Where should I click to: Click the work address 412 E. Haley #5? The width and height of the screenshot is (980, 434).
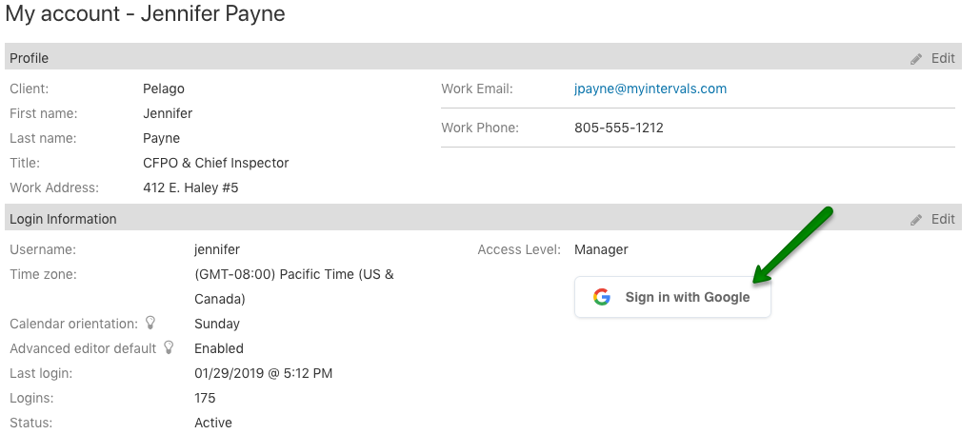(x=190, y=187)
